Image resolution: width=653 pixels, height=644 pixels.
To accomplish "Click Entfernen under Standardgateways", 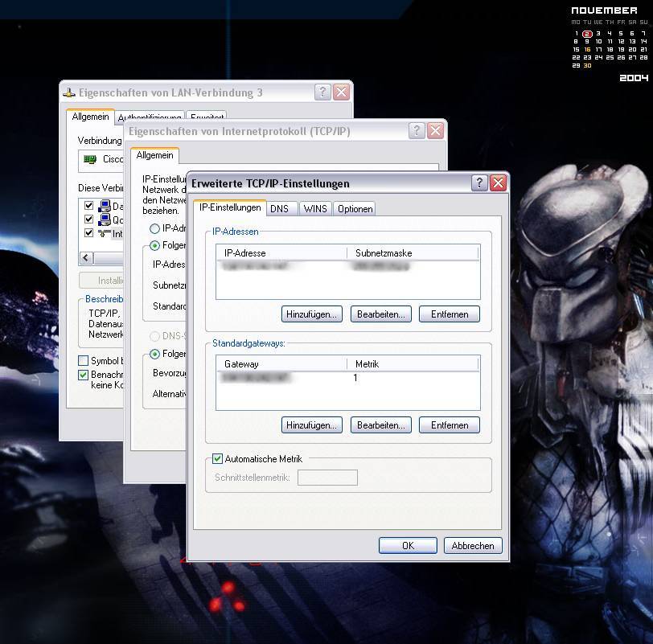I will pyautogui.click(x=450, y=425).
